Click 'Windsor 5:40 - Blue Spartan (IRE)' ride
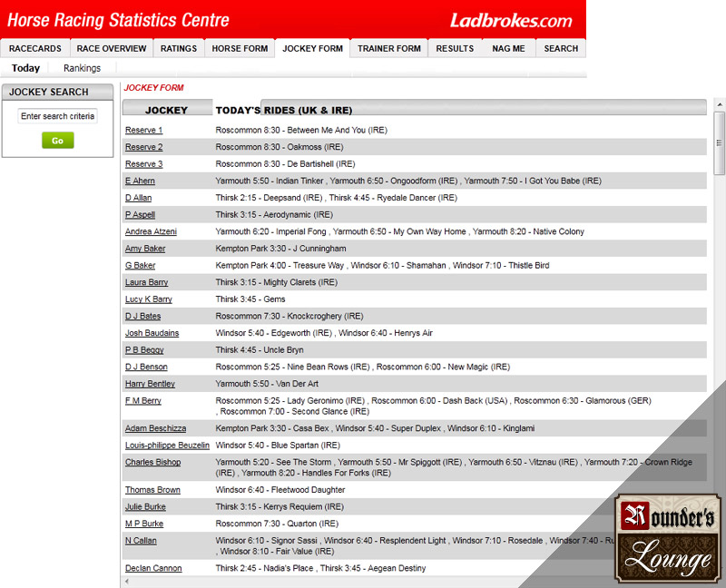 coord(278,446)
